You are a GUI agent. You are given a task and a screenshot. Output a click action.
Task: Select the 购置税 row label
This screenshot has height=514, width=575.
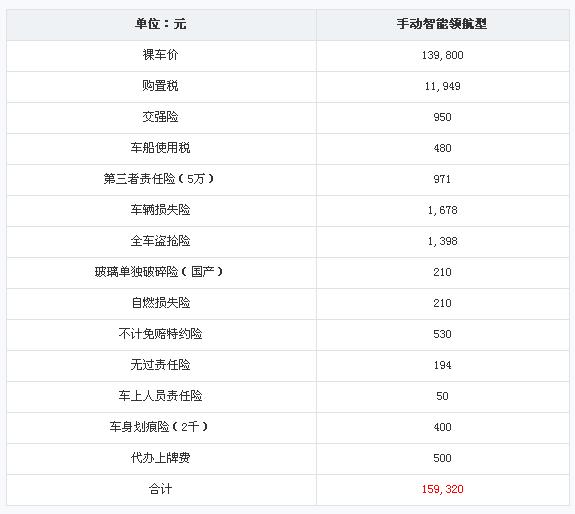[x=161, y=86]
